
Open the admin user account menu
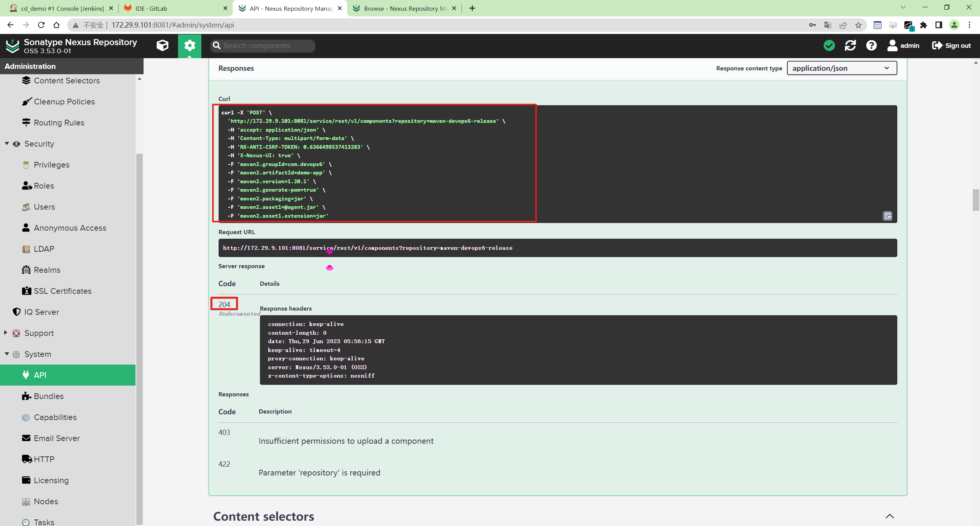coord(903,46)
